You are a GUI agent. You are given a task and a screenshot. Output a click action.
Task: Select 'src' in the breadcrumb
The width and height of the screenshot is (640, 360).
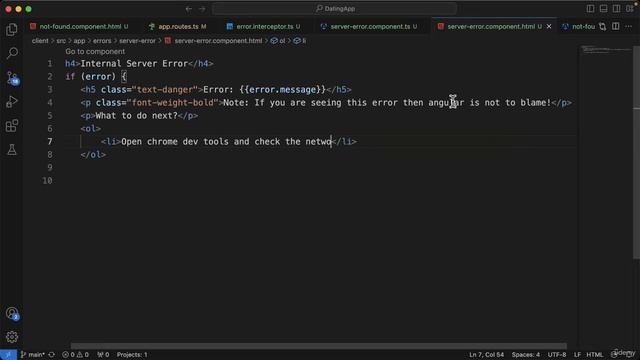(x=61, y=41)
